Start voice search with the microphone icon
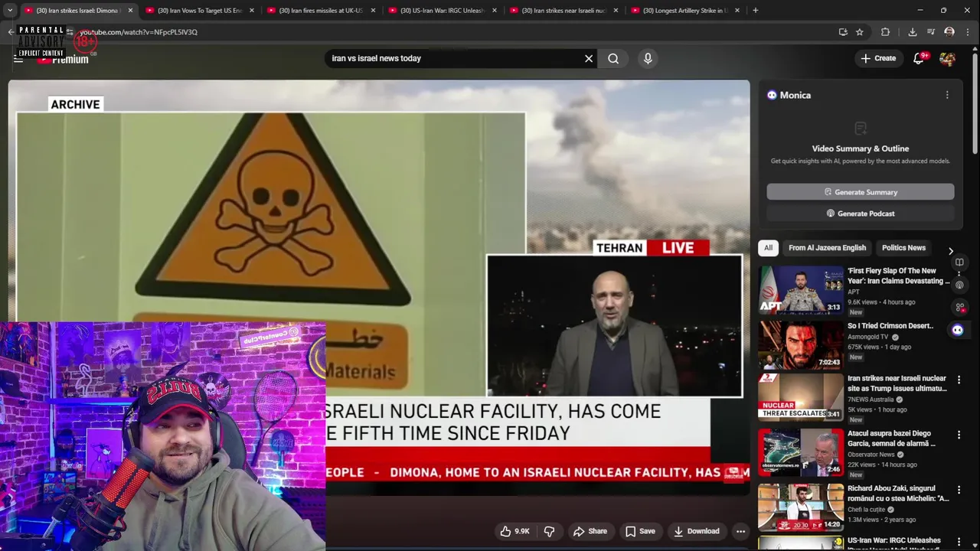 pos(648,58)
